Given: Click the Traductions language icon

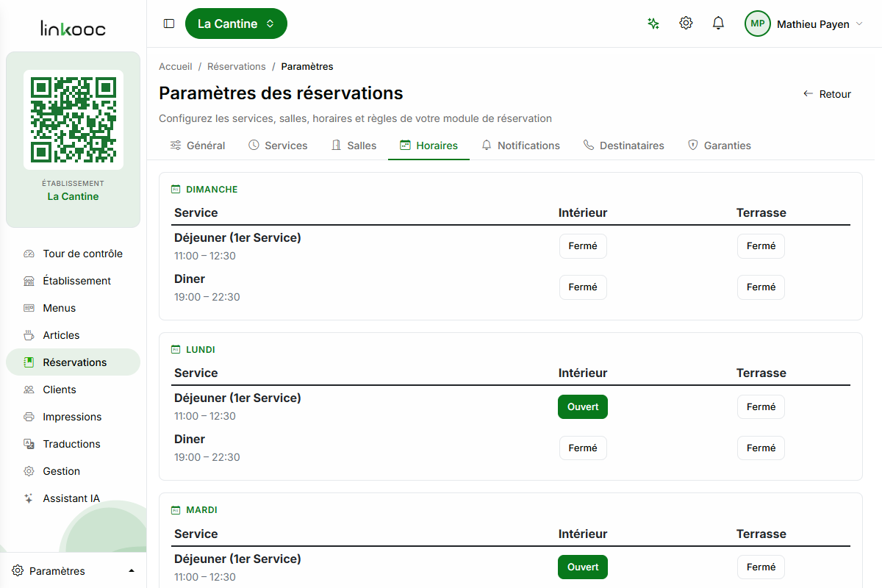Looking at the screenshot, I should 29,444.
